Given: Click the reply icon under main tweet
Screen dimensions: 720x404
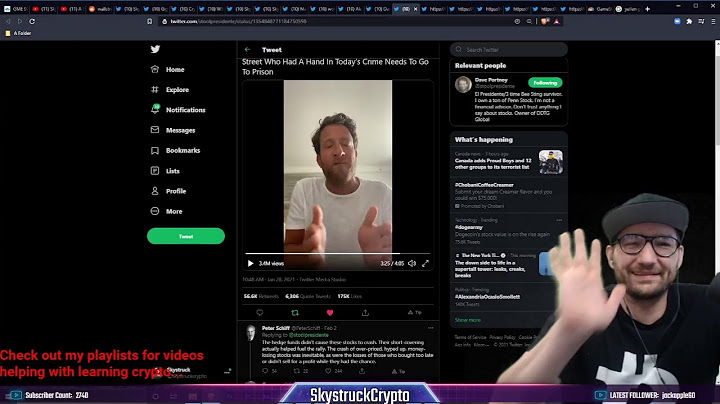Looking at the screenshot, I should pos(259,313).
